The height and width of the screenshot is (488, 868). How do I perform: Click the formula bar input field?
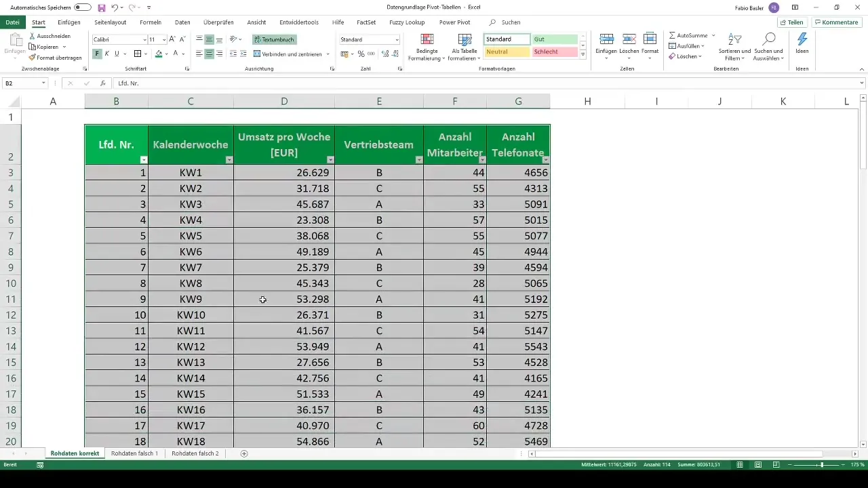488,83
